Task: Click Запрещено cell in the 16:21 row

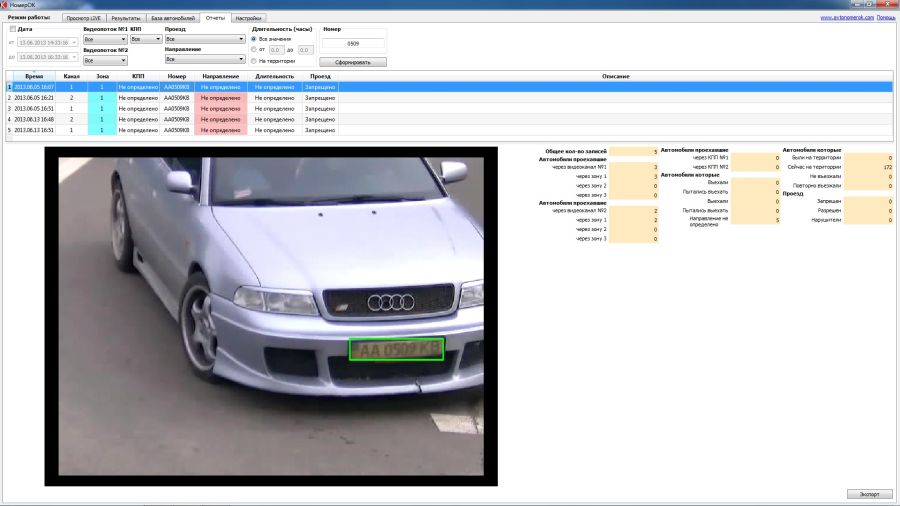Action: [x=320, y=98]
